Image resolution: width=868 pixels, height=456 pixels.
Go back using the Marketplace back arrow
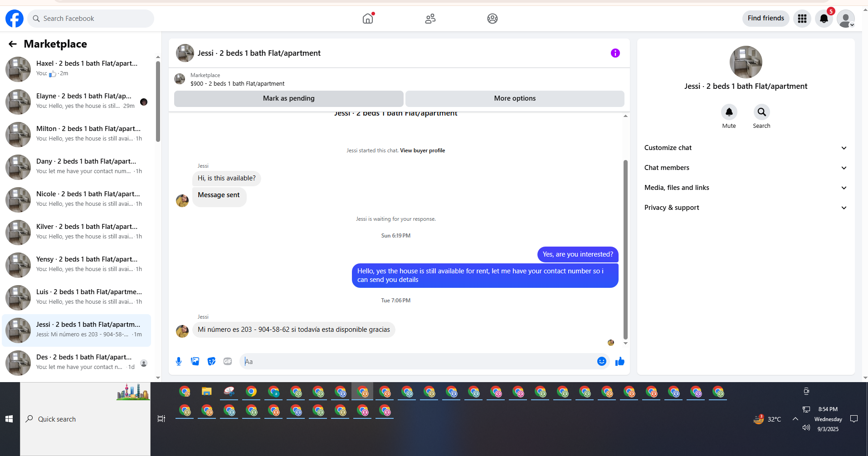pyautogui.click(x=13, y=44)
